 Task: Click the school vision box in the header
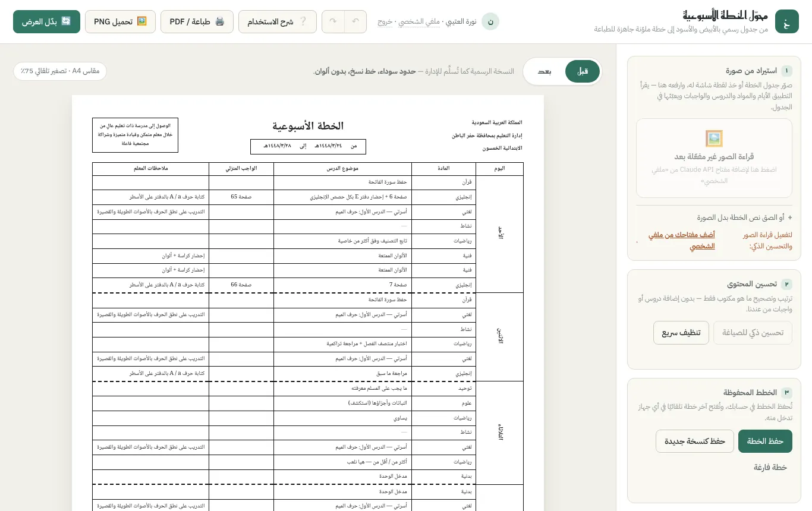pyautogui.click(x=136, y=135)
